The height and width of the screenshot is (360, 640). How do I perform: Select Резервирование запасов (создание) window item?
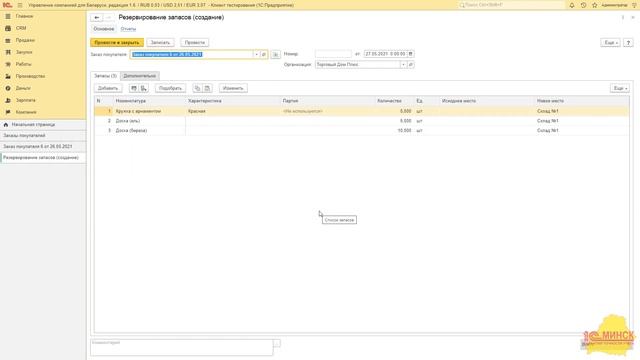41,158
